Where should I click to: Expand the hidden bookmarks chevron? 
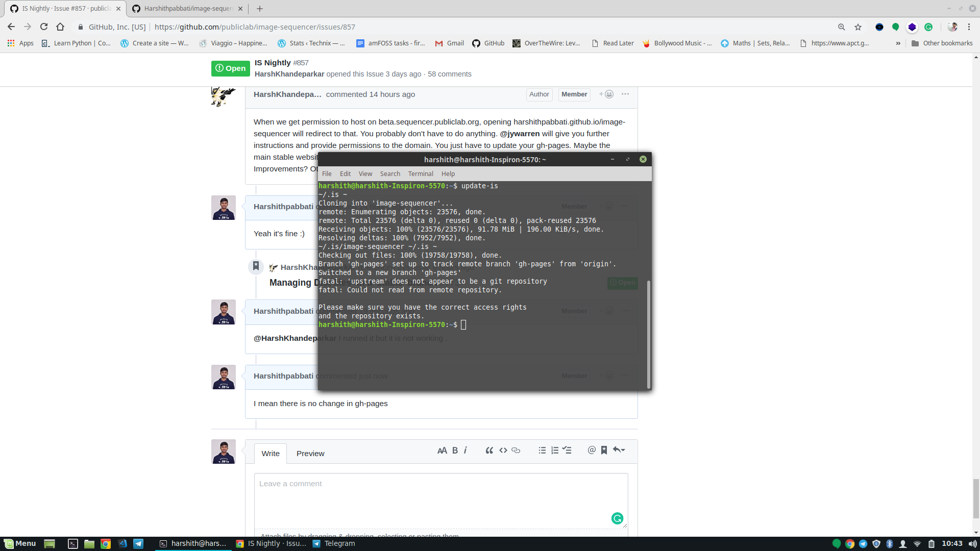[x=898, y=43]
